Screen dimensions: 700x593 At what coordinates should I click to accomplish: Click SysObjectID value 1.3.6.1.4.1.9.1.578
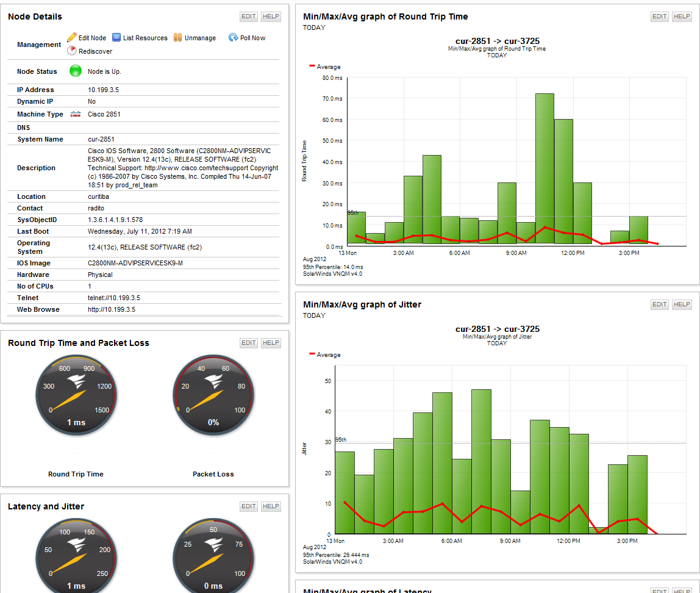(x=115, y=220)
